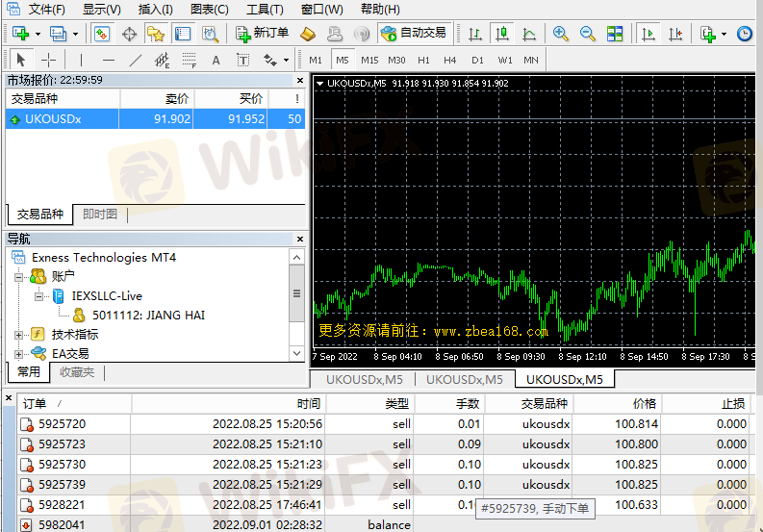Open the 显示(V) menu
763x532 pixels.
tap(102, 9)
